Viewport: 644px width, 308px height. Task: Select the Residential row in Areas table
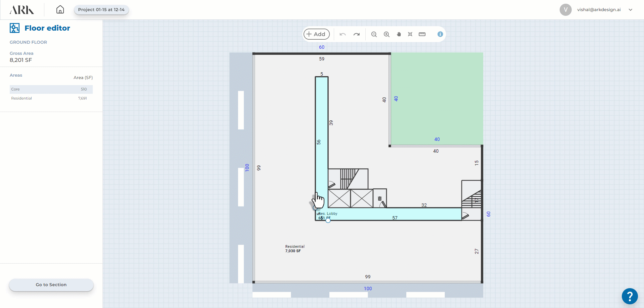[51, 98]
